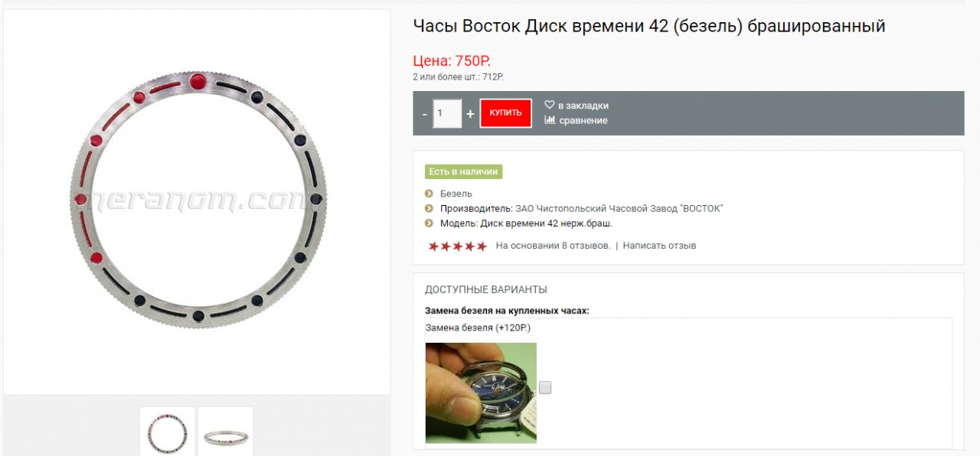Click the quantity input field

447,113
